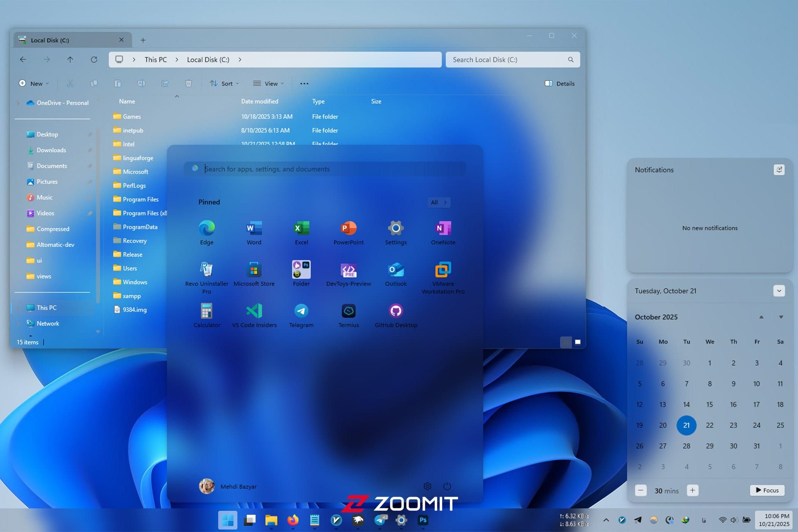Collapse the calendar with the chevron button

click(779, 291)
